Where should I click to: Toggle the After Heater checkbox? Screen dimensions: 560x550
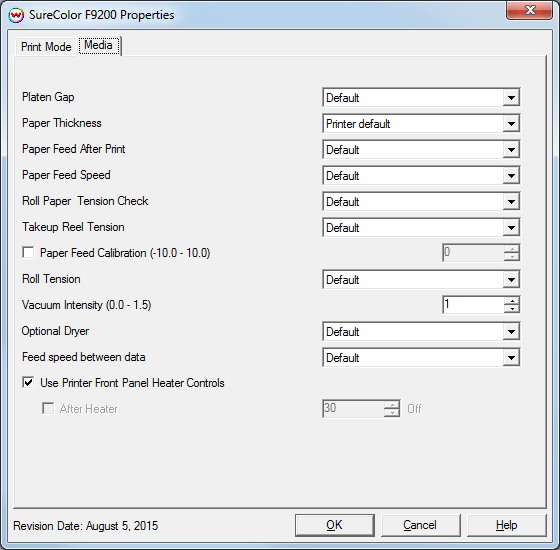48,409
